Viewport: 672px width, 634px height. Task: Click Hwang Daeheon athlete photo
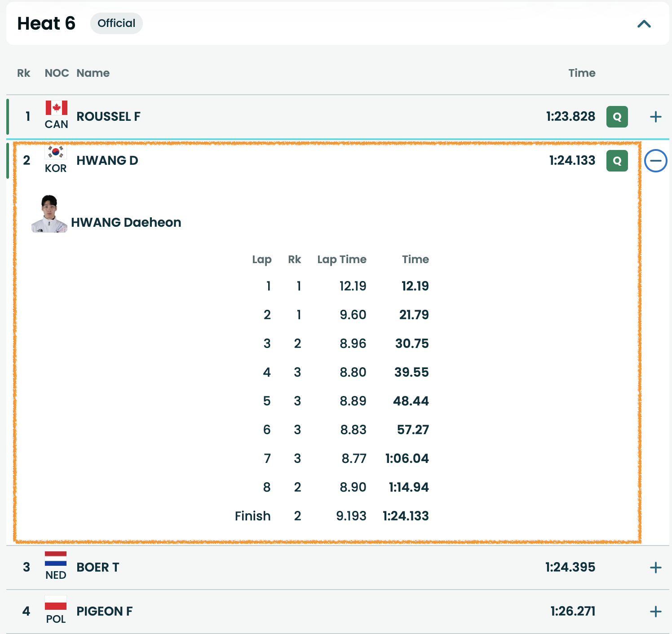[x=49, y=214]
